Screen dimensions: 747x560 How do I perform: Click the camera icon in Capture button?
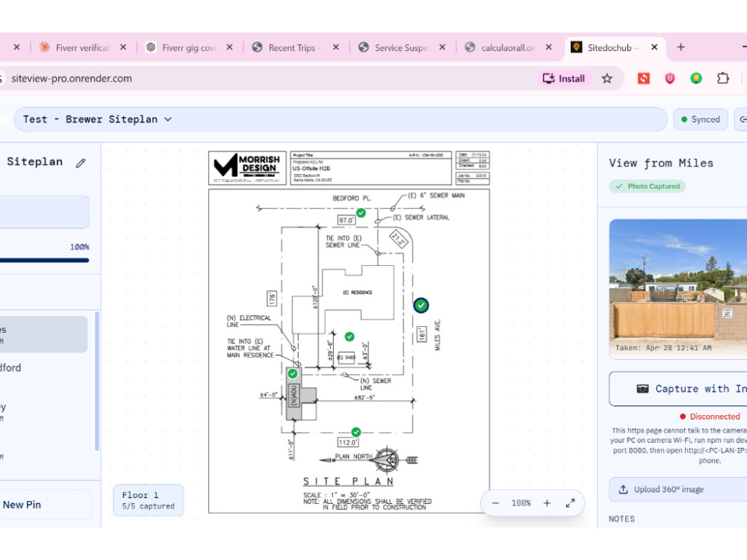pyautogui.click(x=642, y=388)
